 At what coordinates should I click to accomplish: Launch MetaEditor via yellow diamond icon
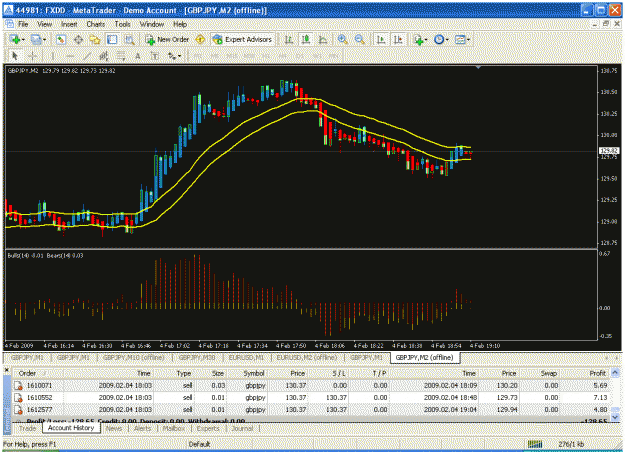point(200,39)
